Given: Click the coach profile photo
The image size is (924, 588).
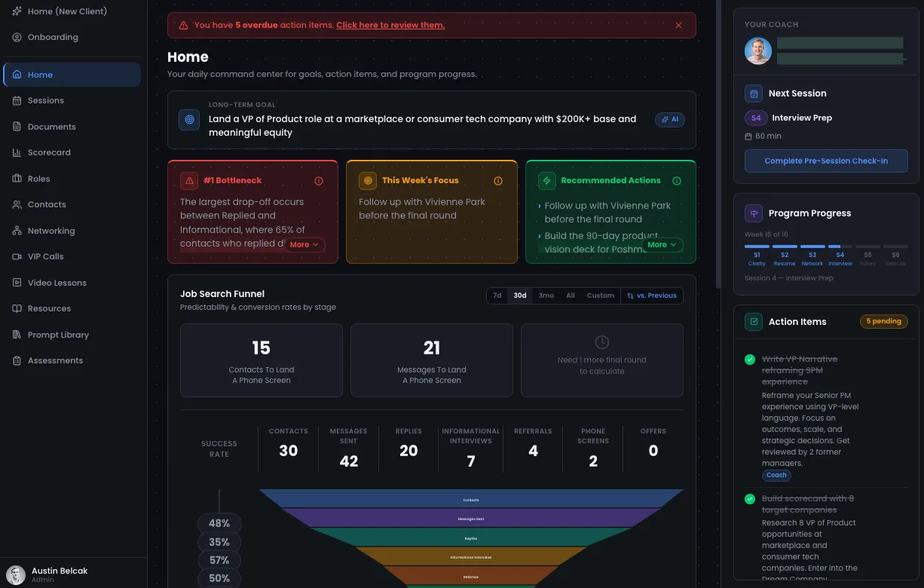Looking at the screenshot, I should 758,51.
